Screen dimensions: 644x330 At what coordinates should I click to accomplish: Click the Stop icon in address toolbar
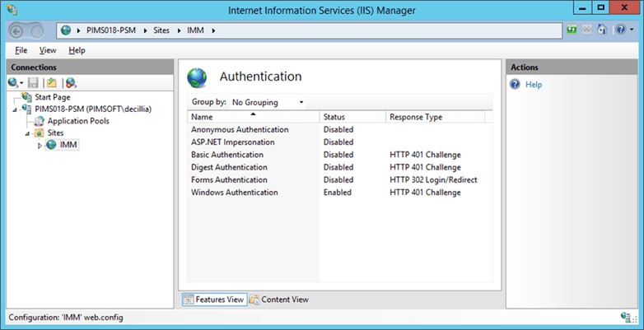click(x=586, y=30)
